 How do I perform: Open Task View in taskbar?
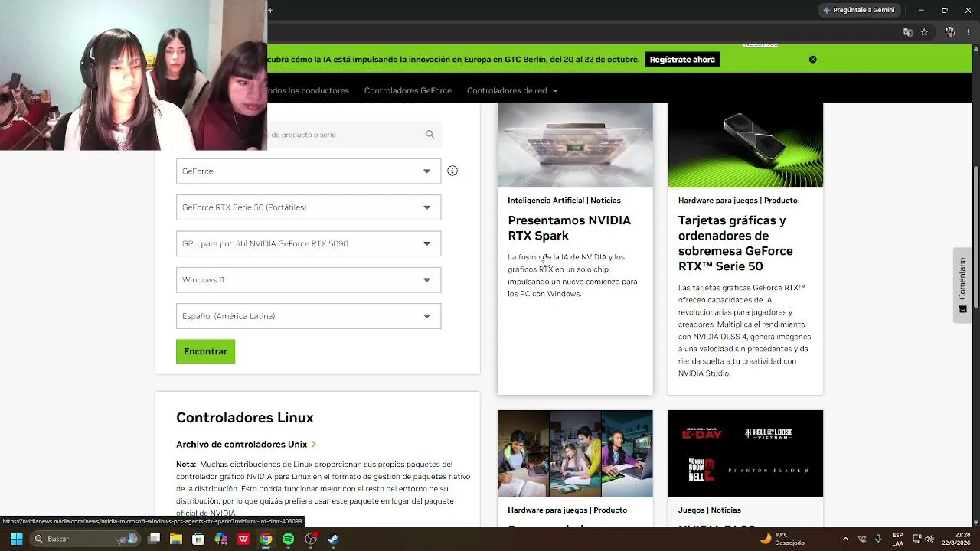click(x=154, y=539)
